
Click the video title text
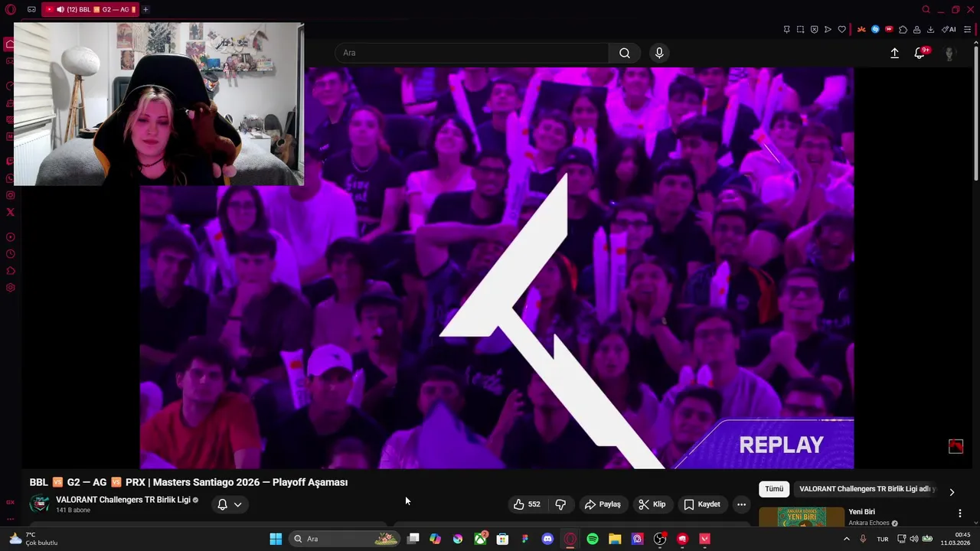click(x=188, y=482)
